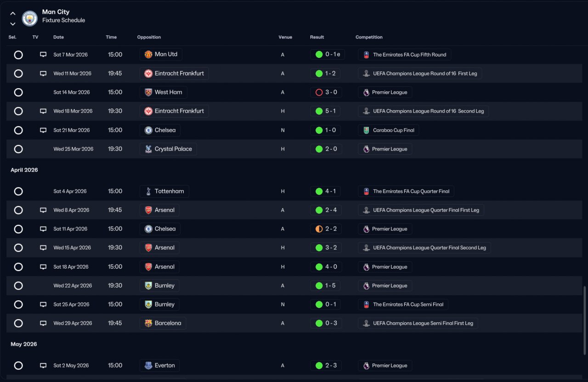
Task: Click the half-orange draw indicator for Chelsea
Action: pos(319,229)
